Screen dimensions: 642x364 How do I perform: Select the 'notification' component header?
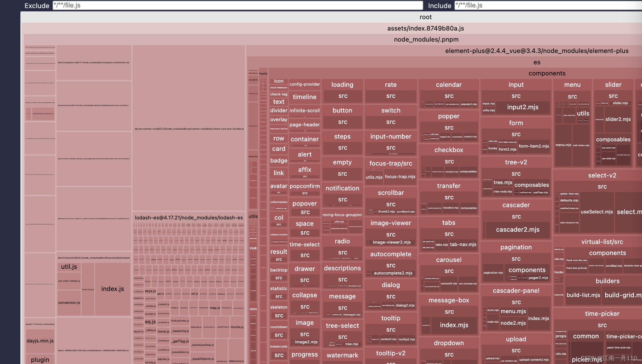point(342,188)
